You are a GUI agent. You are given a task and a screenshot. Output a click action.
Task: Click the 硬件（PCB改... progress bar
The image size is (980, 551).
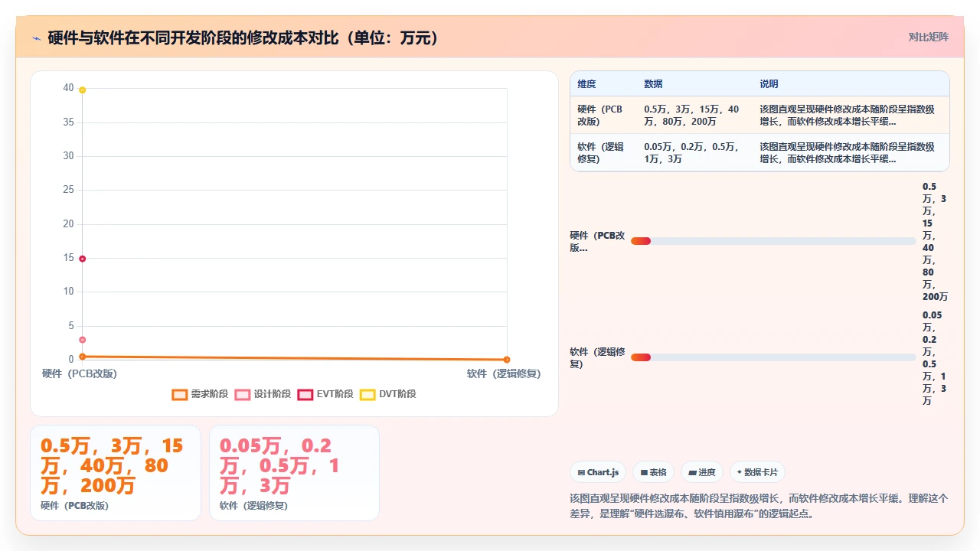pyautogui.click(x=773, y=241)
